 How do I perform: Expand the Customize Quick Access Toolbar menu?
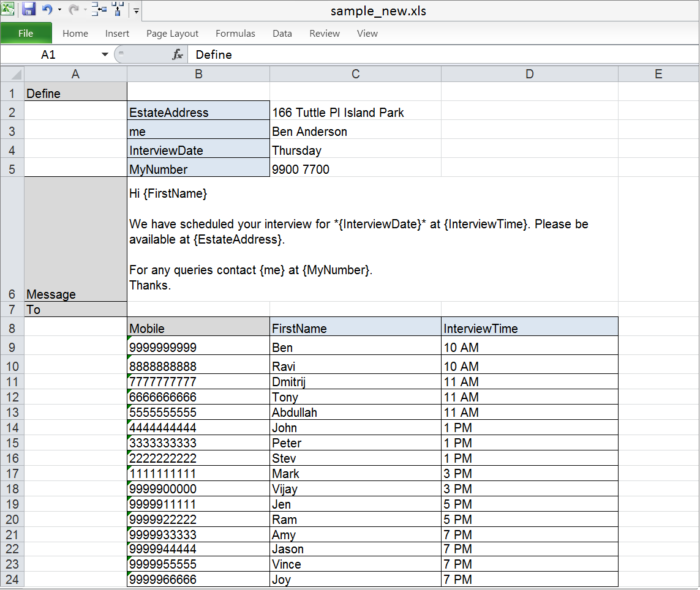(x=136, y=10)
